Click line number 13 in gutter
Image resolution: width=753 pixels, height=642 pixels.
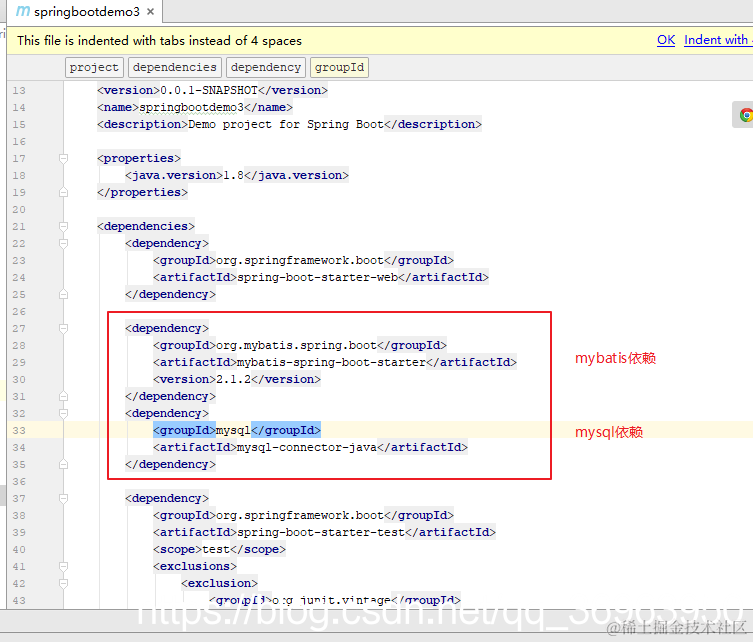(x=19, y=90)
